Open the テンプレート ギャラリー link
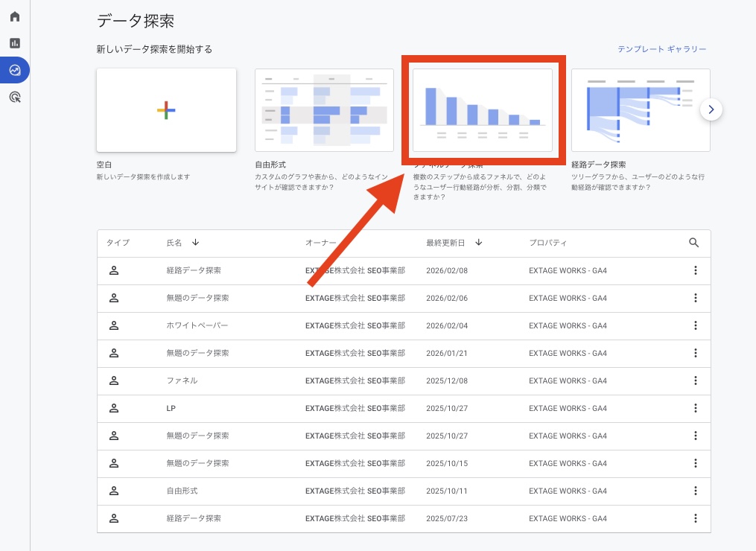Screen dimensions: 756x551 click(x=661, y=48)
